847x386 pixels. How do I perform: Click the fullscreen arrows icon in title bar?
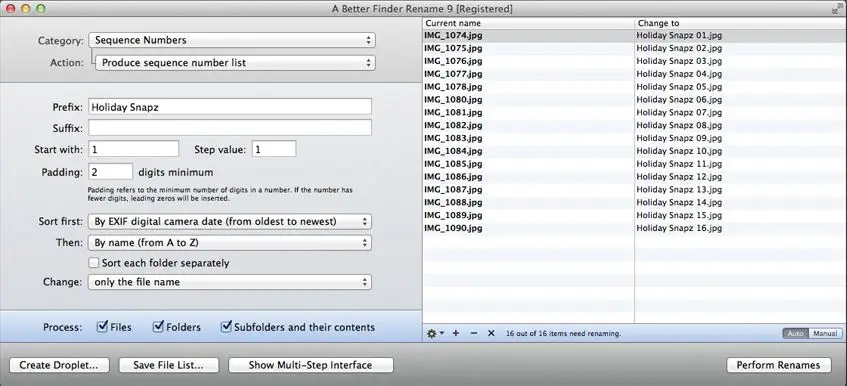click(837, 9)
